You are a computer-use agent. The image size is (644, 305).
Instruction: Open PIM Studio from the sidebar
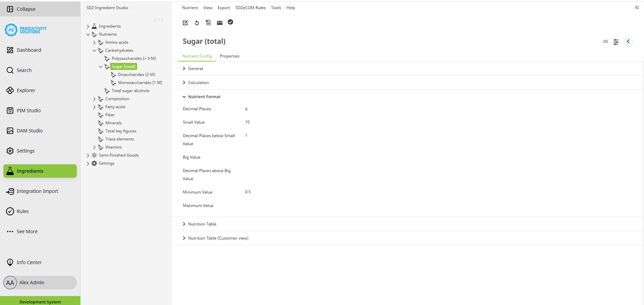coord(29,110)
